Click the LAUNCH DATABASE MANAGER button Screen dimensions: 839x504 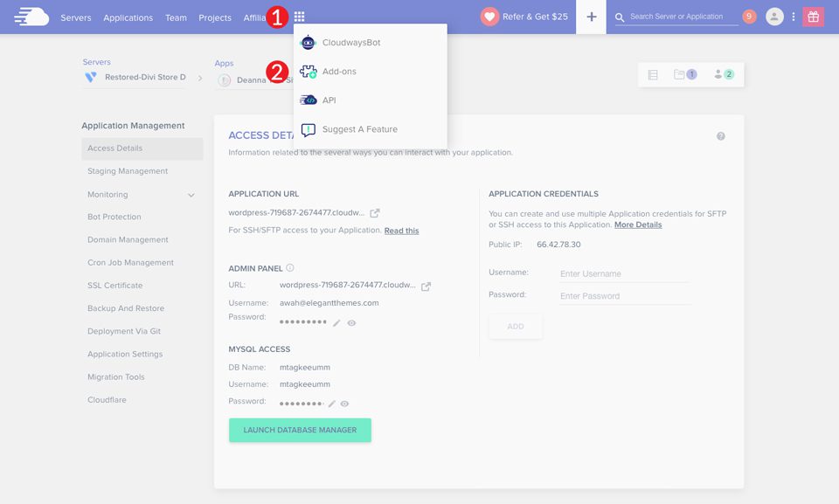pos(300,430)
